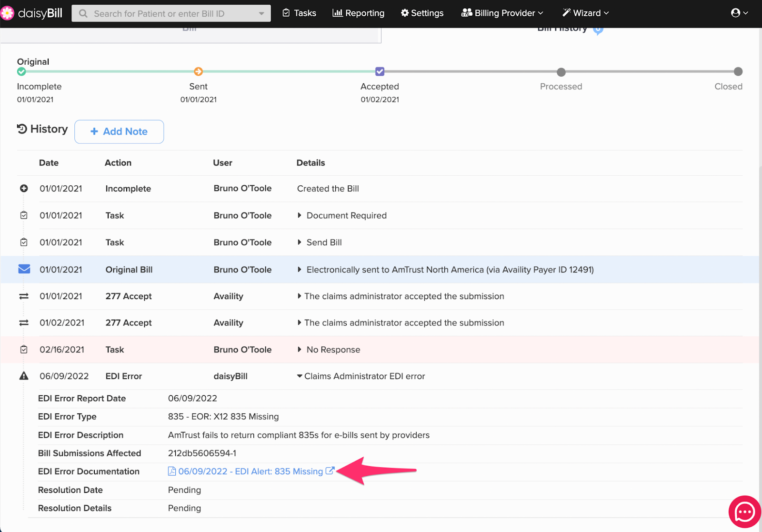The height and width of the screenshot is (532, 762).
Task: Click task icon in Document Required row
Action: (24, 215)
